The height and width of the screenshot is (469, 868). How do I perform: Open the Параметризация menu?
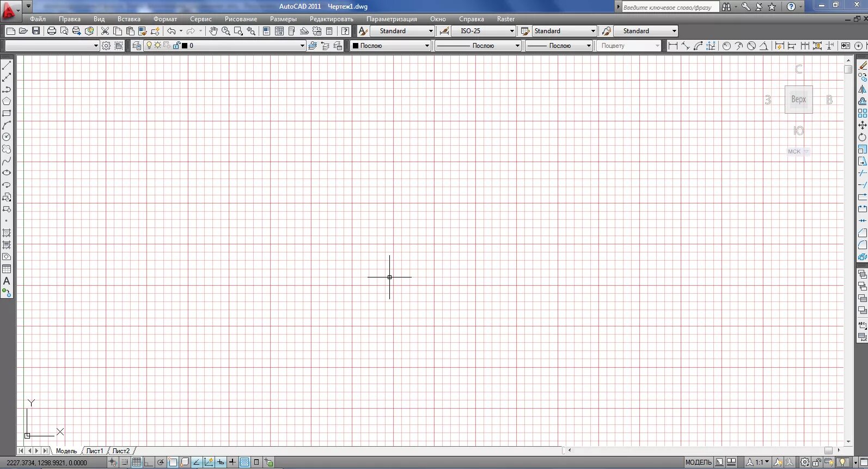click(x=392, y=19)
